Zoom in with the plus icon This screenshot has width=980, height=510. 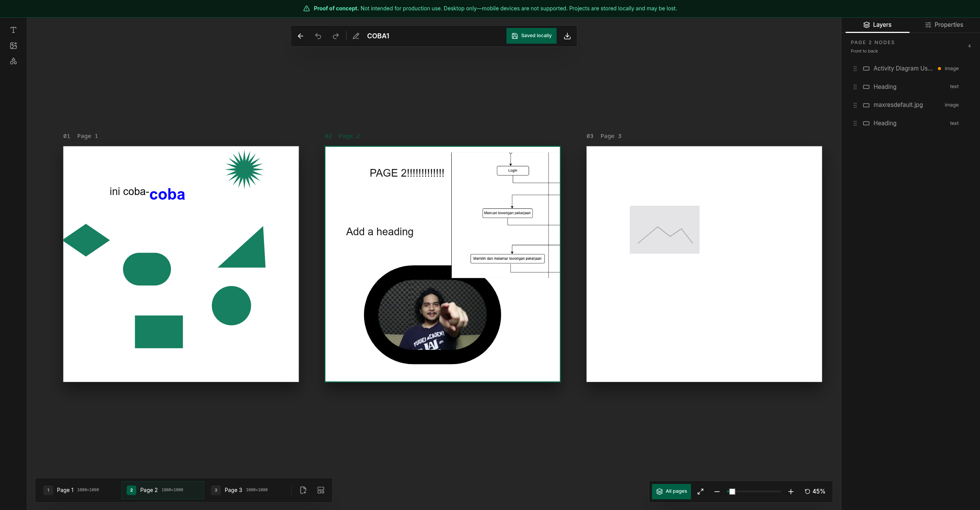point(791,492)
